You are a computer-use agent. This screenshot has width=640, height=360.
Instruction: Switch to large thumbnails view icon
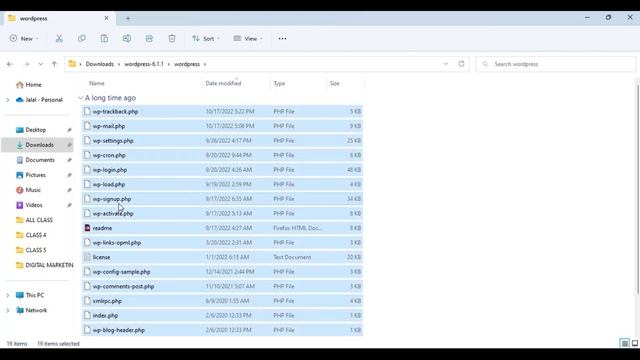click(635, 343)
